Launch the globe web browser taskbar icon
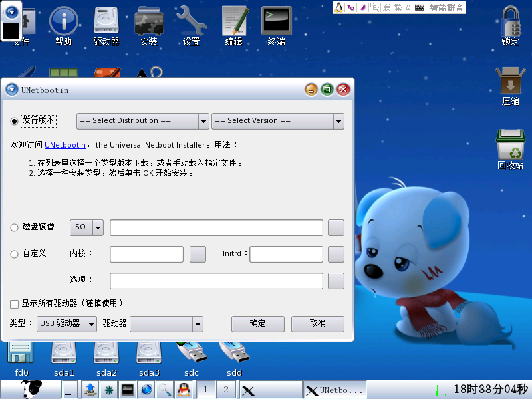Viewport: 532px width, 399px height. click(x=146, y=390)
